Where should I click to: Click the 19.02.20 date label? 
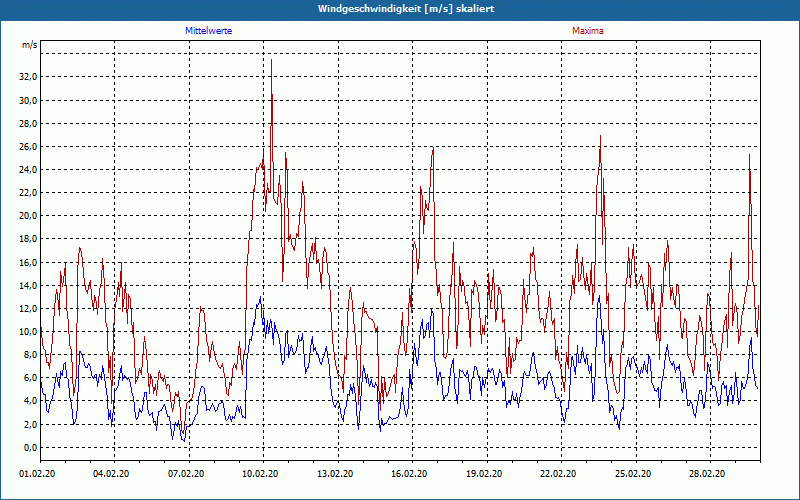484,474
